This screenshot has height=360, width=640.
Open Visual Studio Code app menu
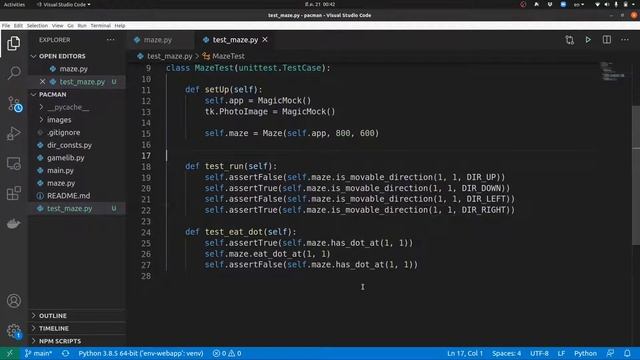coord(64,4)
